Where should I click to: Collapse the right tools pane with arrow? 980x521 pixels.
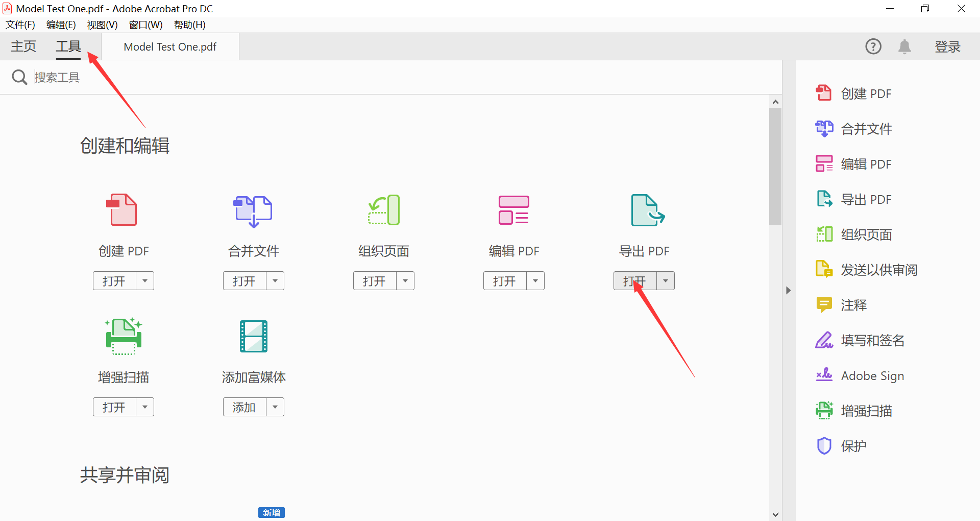click(789, 290)
